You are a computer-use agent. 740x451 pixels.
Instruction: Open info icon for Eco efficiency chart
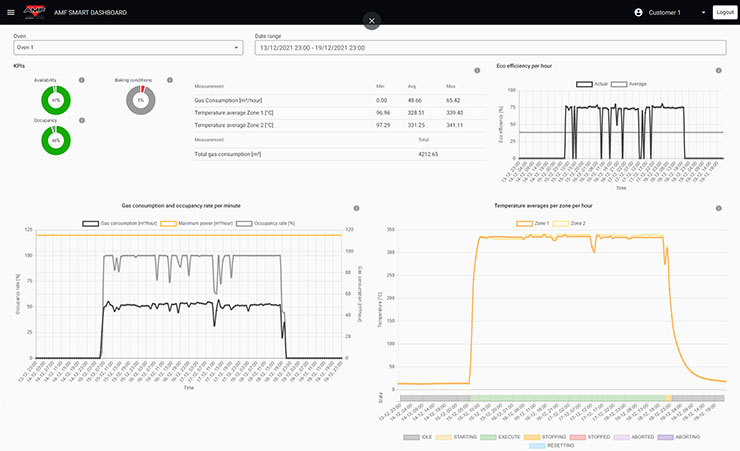tap(718, 70)
